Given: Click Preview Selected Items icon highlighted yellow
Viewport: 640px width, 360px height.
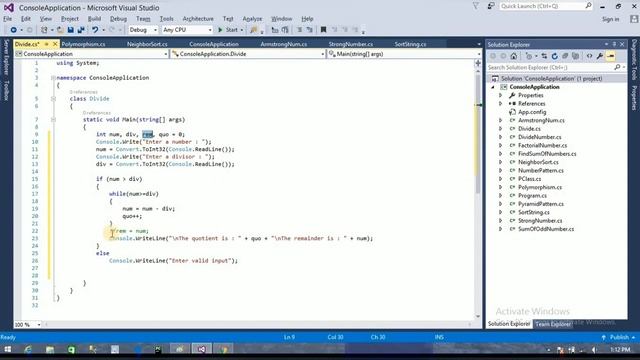Looking at the screenshot, I should pos(611,56).
